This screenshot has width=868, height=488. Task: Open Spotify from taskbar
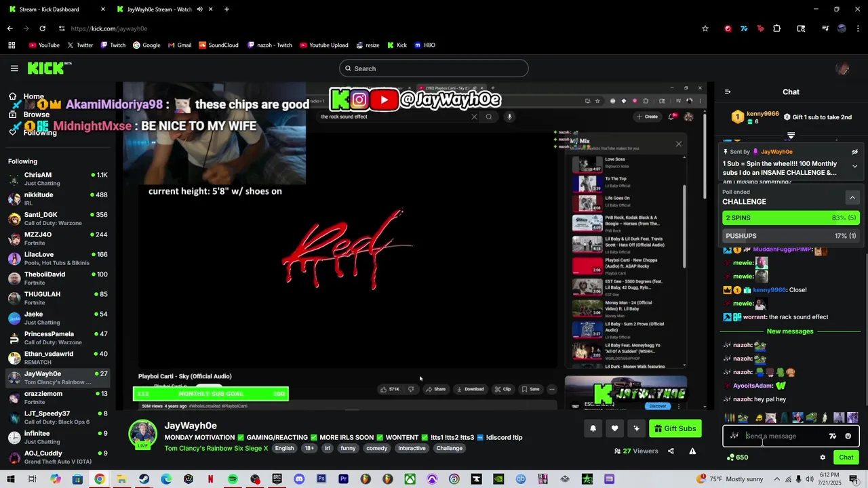233,479
